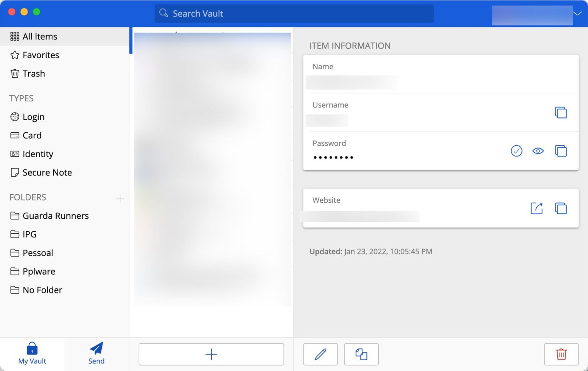Show Favorites items

(41, 55)
